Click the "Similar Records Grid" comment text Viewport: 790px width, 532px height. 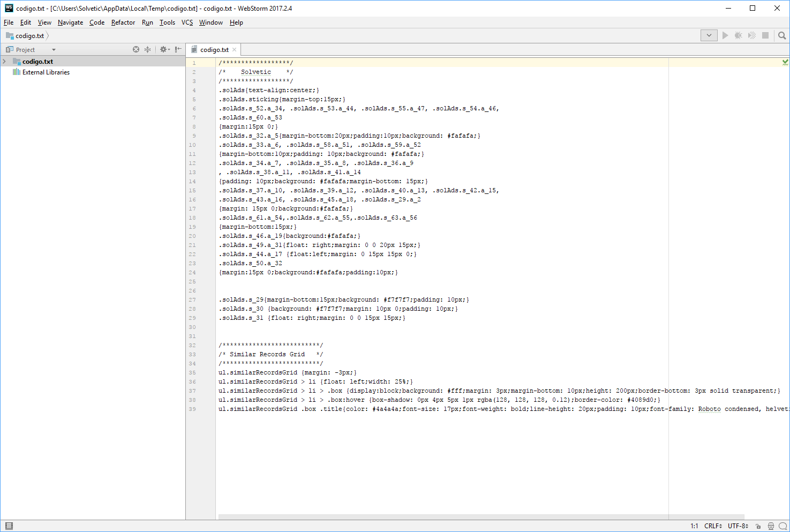(267, 354)
